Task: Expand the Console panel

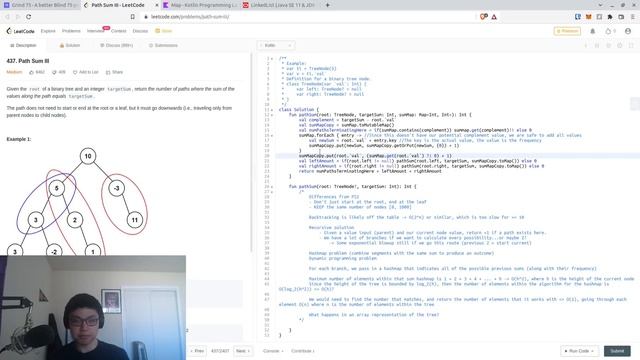Action: (273, 351)
